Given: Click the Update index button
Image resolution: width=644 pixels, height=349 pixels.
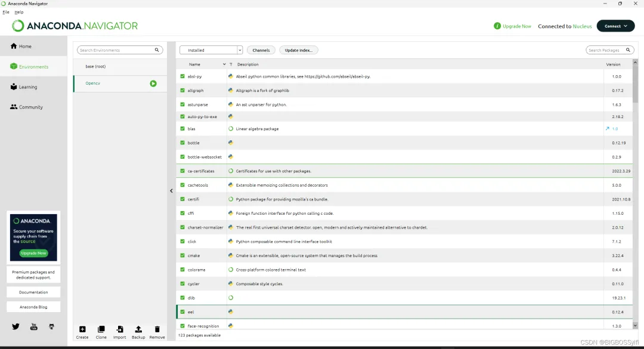Looking at the screenshot, I should point(299,50).
